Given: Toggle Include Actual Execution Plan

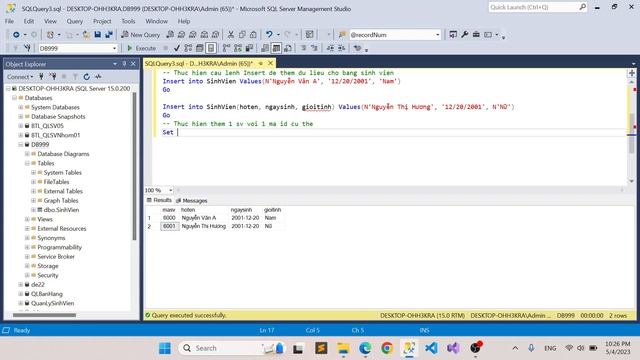Looking at the screenshot, I should coord(226,48).
